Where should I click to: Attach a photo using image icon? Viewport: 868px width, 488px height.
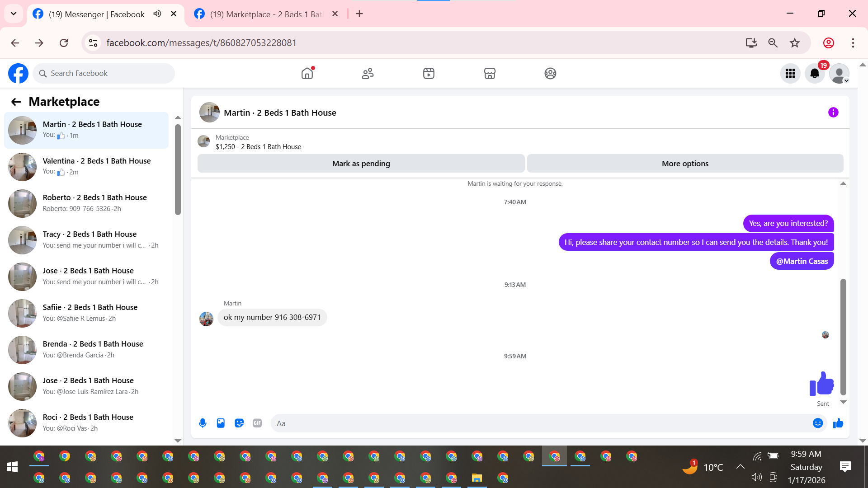click(221, 423)
